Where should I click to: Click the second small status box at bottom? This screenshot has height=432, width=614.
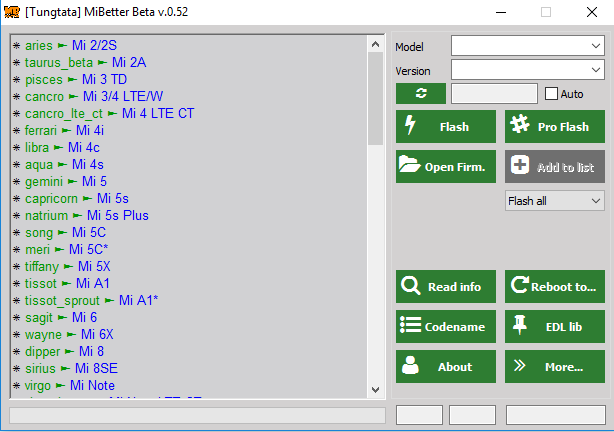coord(472,415)
